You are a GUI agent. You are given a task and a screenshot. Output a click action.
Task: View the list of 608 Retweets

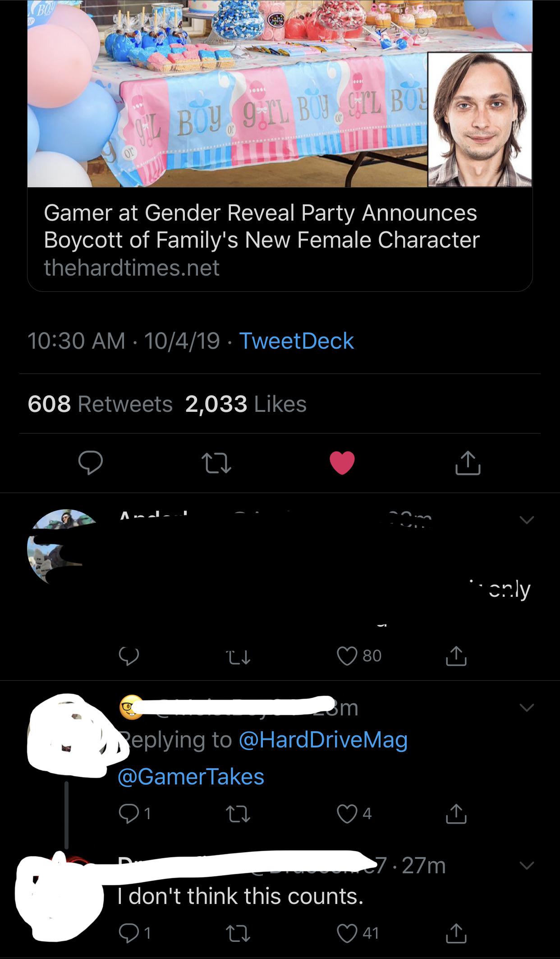[x=100, y=404]
